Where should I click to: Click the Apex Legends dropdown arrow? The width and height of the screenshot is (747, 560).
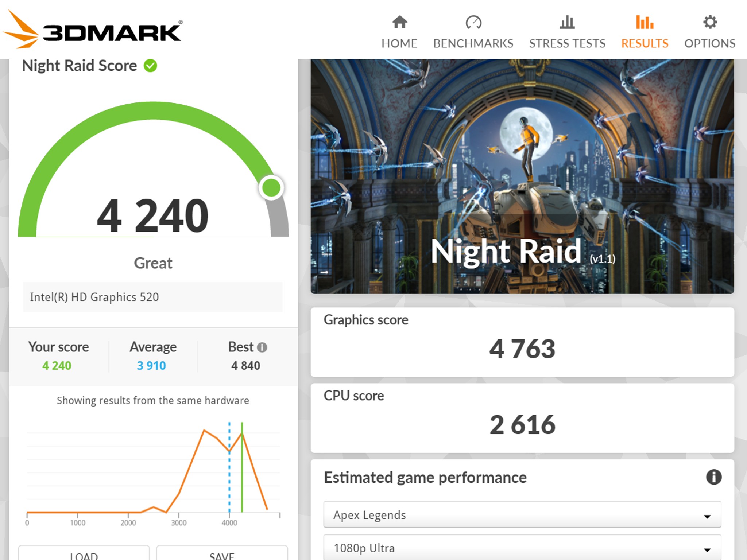(x=707, y=516)
